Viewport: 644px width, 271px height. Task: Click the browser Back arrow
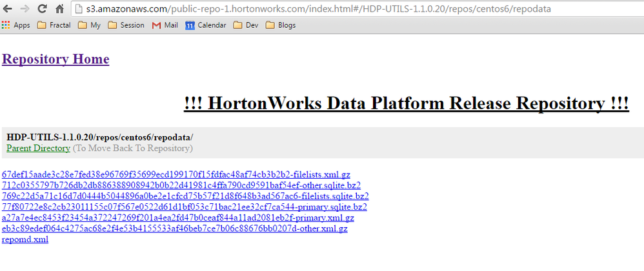coord(7,8)
